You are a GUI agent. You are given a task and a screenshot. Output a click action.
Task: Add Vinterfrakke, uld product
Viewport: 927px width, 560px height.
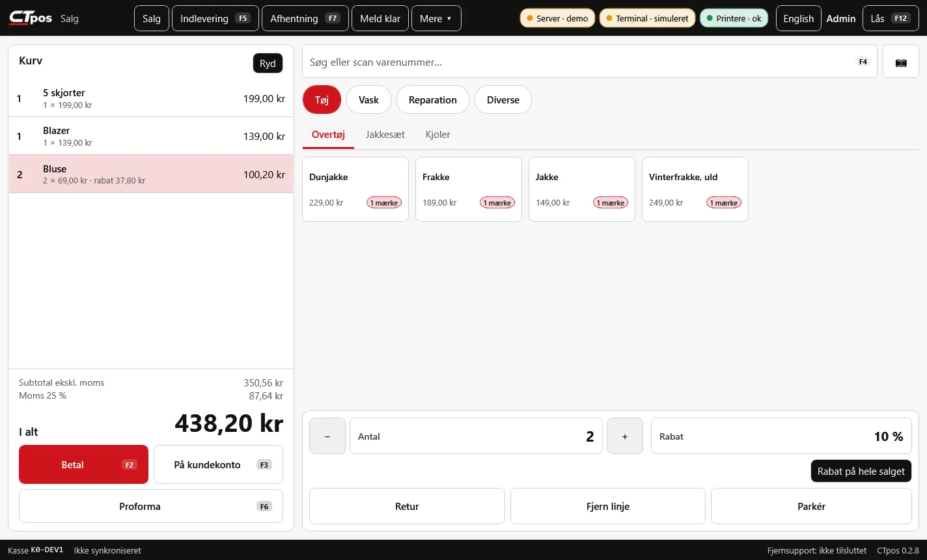pyautogui.click(x=695, y=189)
